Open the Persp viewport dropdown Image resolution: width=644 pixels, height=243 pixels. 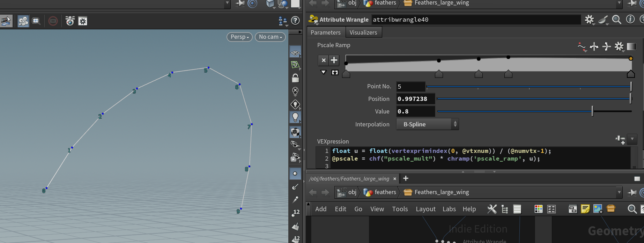[x=239, y=37]
